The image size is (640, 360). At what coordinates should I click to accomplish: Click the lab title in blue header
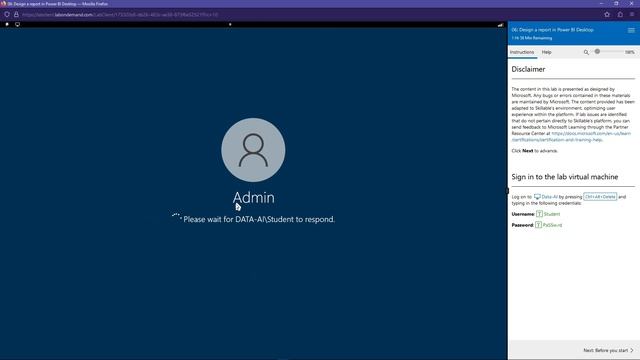coord(553,30)
